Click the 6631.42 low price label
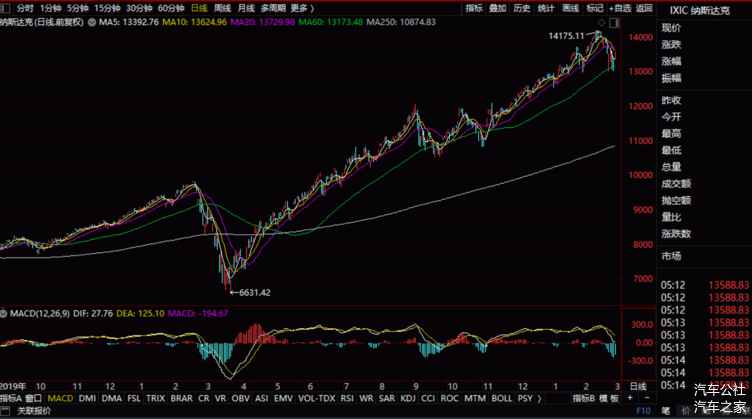752x419 pixels. [x=255, y=292]
